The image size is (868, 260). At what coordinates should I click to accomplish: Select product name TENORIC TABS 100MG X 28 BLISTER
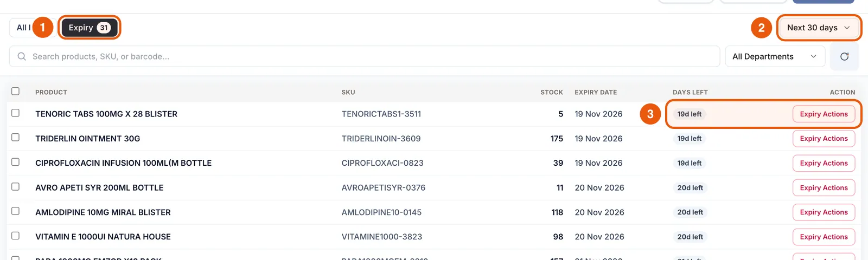tap(106, 114)
